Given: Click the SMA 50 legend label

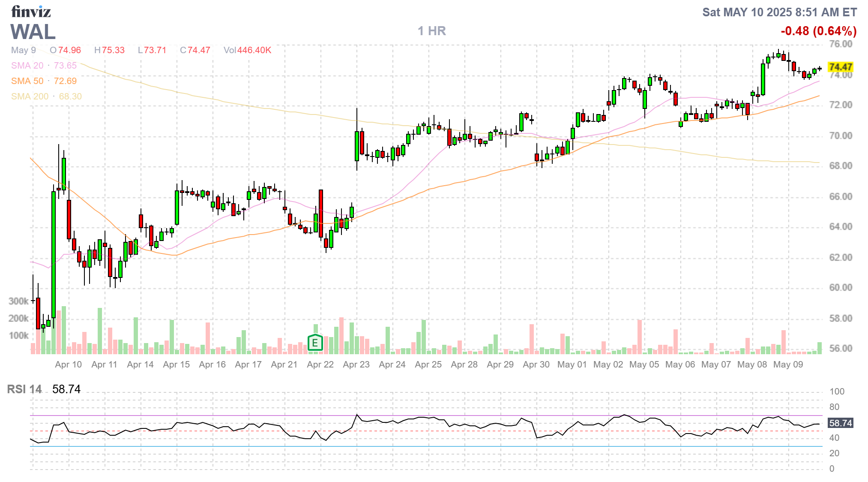Looking at the screenshot, I should (x=27, y=81).
